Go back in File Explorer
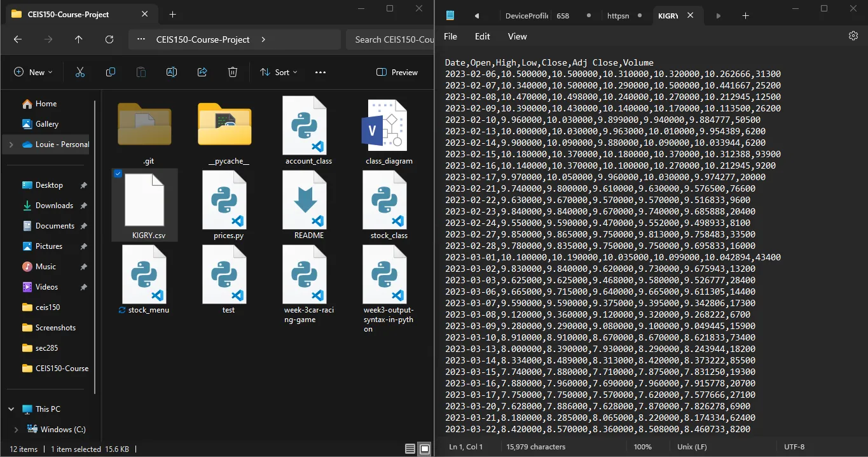The image size is (868, 457). tap(18, 39)
